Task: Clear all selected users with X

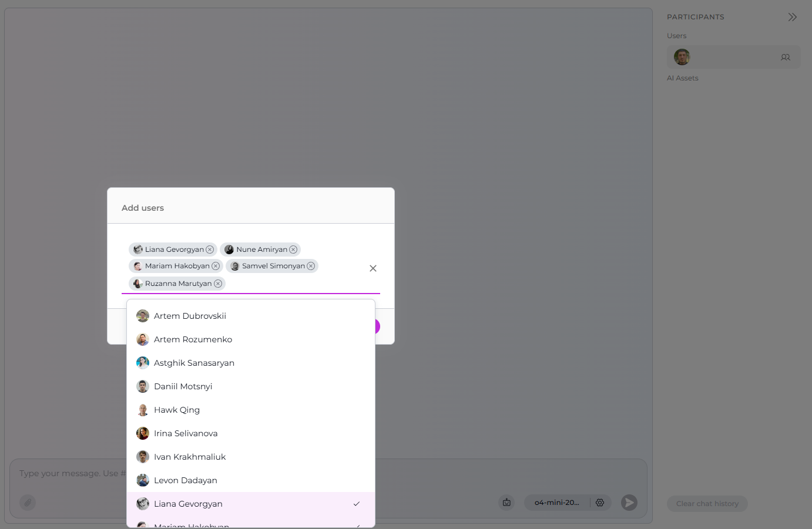Action: point(373,268)
